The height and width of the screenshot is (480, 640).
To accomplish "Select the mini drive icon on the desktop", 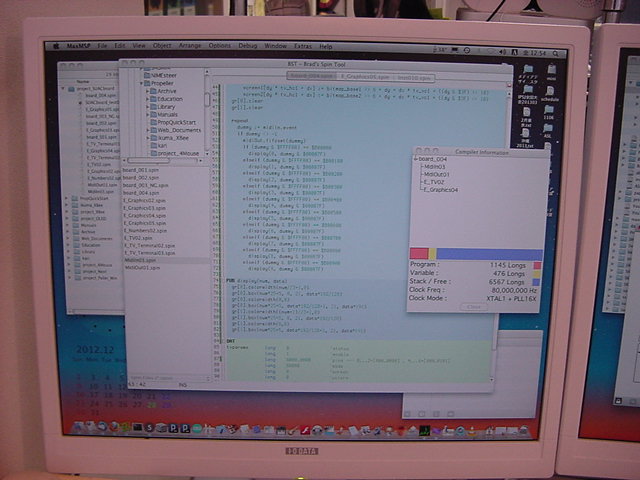I will 552,71.
